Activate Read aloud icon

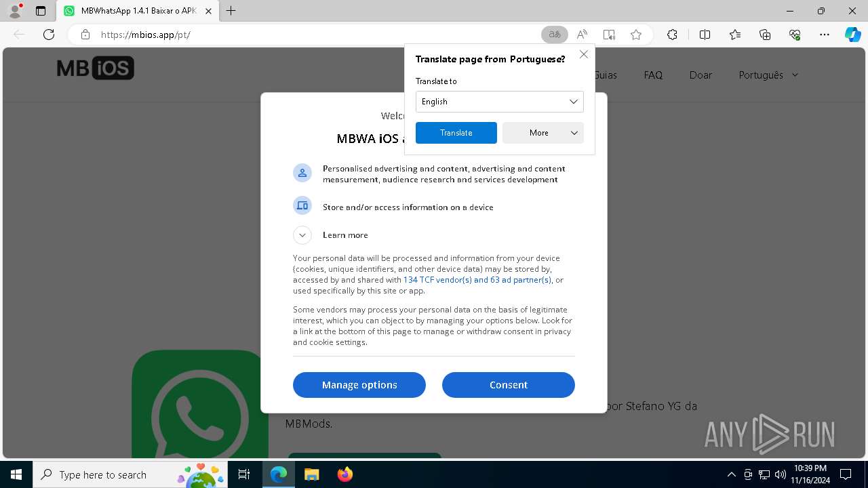(x=582, y=35)
